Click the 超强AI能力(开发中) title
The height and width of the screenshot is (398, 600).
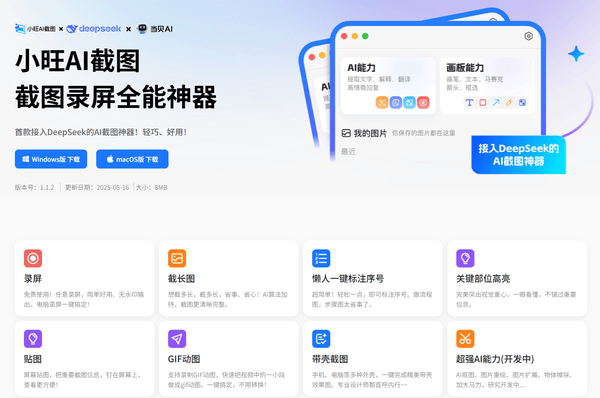(495, 359)
